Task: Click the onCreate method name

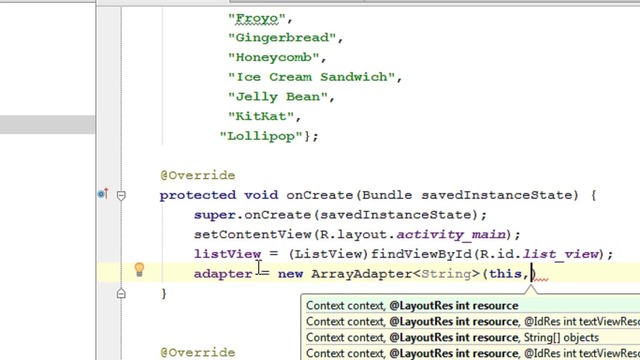Action: click(320, 195)
